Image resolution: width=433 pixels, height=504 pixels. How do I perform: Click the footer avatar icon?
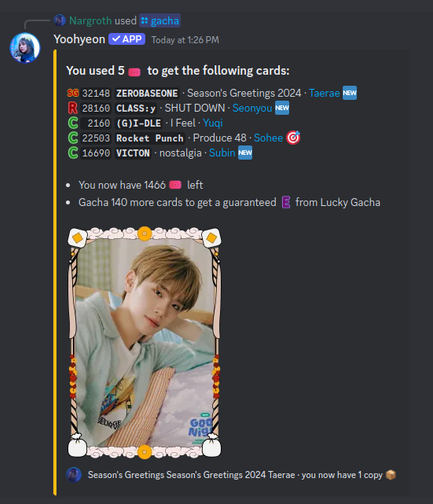point(74,475)
